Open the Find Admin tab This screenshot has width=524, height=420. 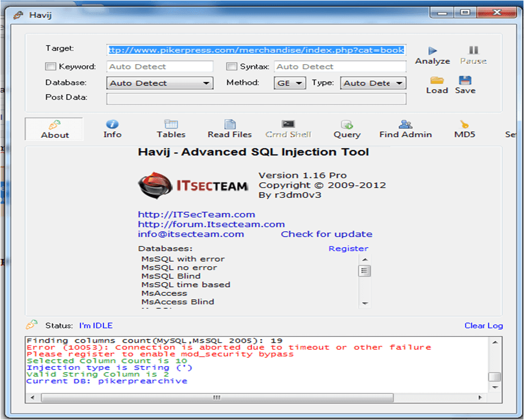tap(405, 129)
